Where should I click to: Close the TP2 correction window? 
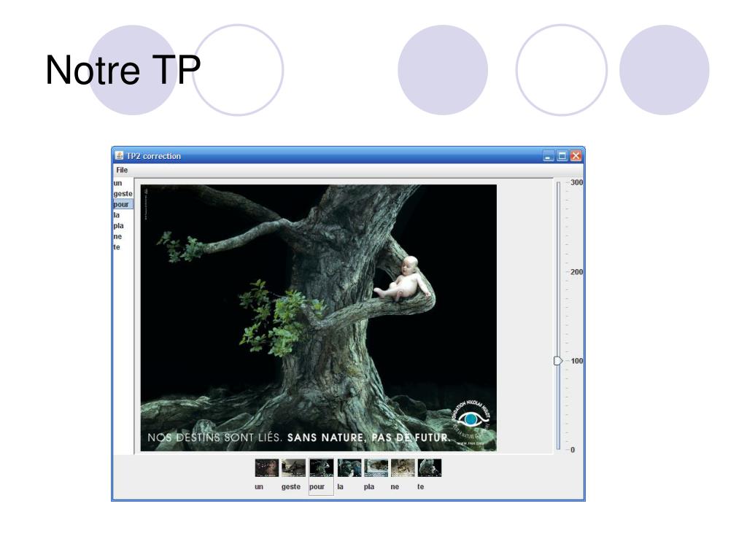[x=576, y=156]
